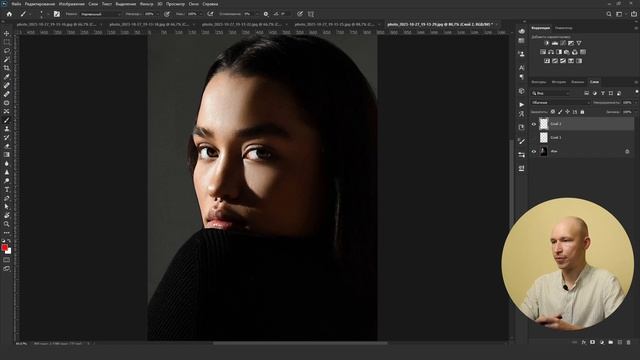Swap foreground and background colors
This screenshot has height=360, width=640.
pyautogui.click(x=10, y=241)
